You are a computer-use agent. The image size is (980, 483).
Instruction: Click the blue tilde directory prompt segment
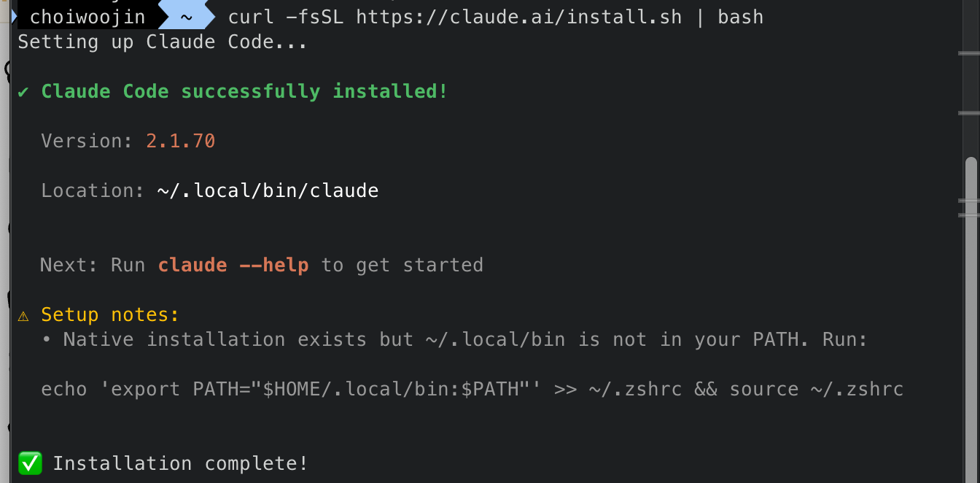point(185,17)
